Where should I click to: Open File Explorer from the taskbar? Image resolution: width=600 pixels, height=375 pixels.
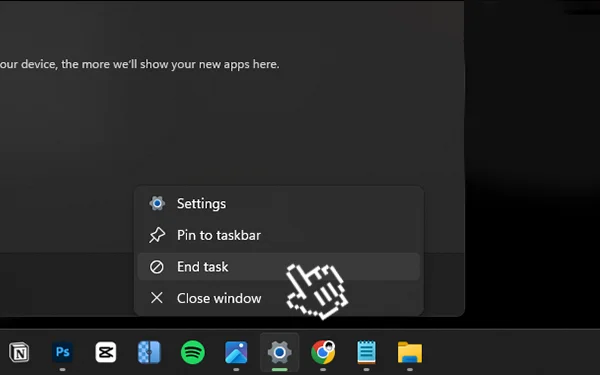pos(410,352)
